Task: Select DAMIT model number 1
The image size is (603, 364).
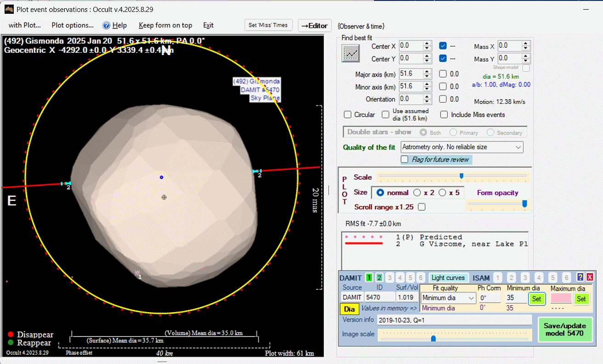Action: (x=369, y=278)
